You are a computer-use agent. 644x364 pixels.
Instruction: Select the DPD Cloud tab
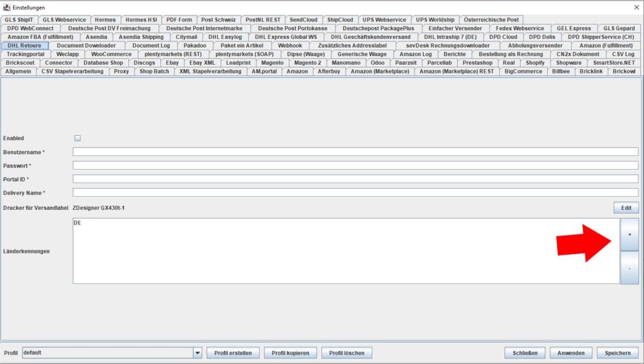[x=503, y=37]
